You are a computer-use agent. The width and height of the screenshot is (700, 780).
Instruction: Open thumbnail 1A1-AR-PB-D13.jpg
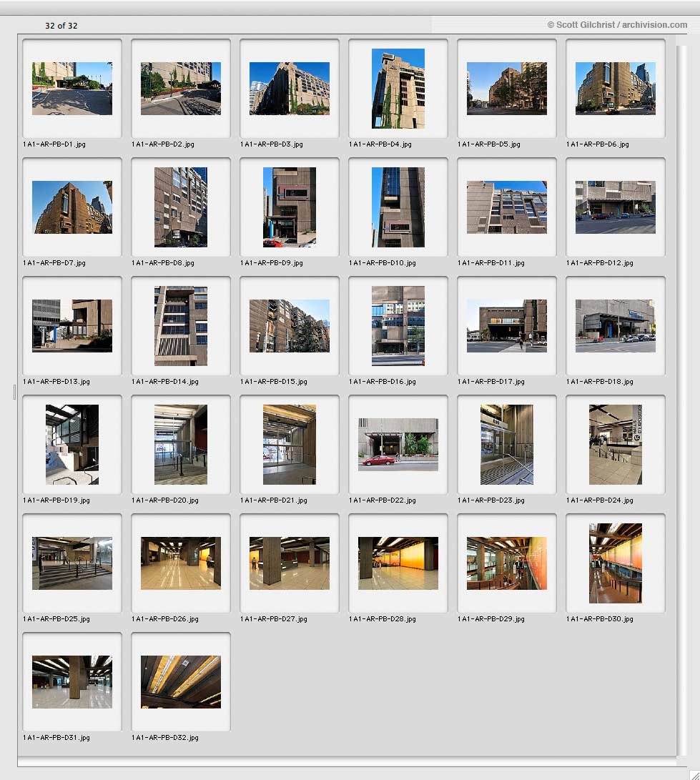[72, 326]
